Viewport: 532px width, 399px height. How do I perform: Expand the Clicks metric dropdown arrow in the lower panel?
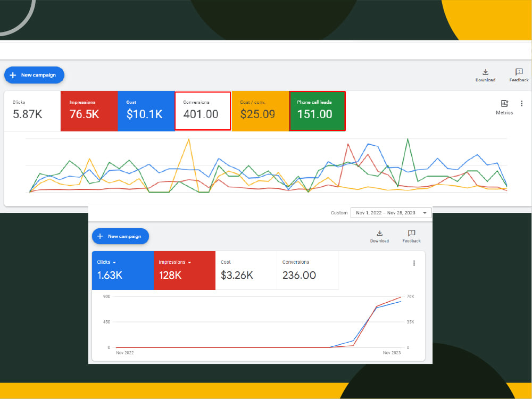click(x=114, y=262)
